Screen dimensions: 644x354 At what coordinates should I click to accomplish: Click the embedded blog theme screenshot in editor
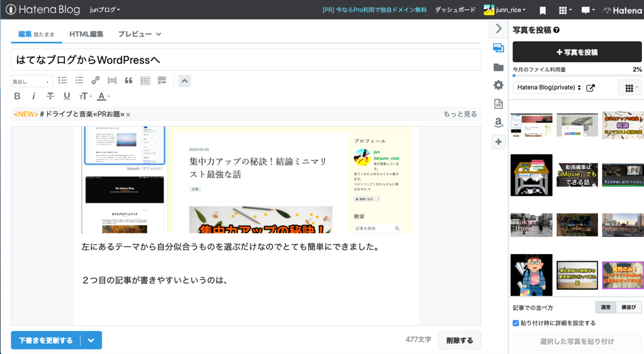point(246,180)
